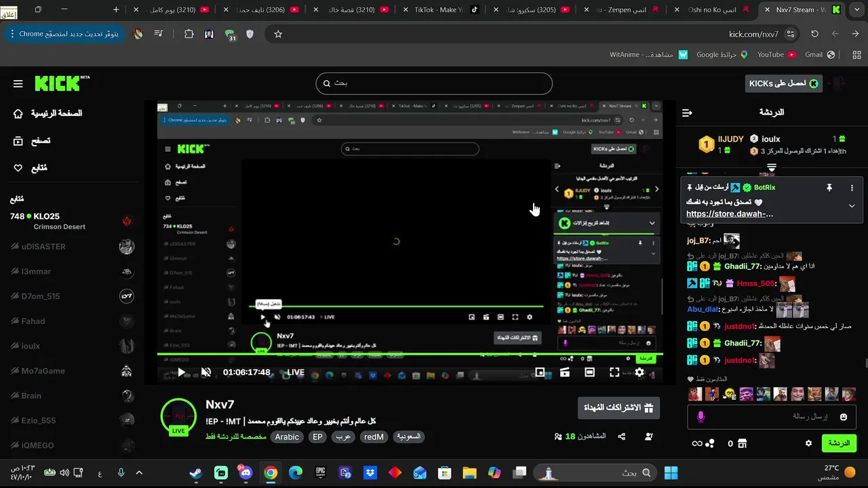Click the purple microphone icon in chat

pyautogui.click(x=701, y=417)
